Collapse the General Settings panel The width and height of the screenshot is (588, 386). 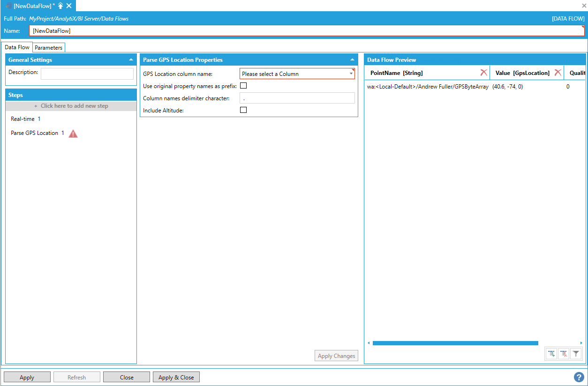point(131,60)
